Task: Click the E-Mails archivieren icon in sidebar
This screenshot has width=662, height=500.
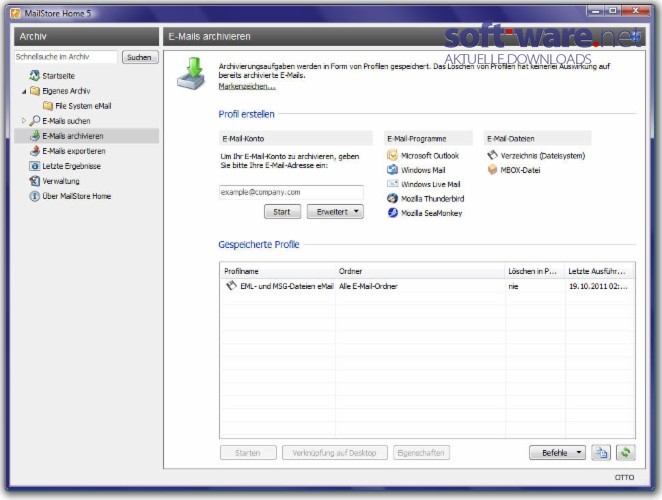Action: point(35,136)
